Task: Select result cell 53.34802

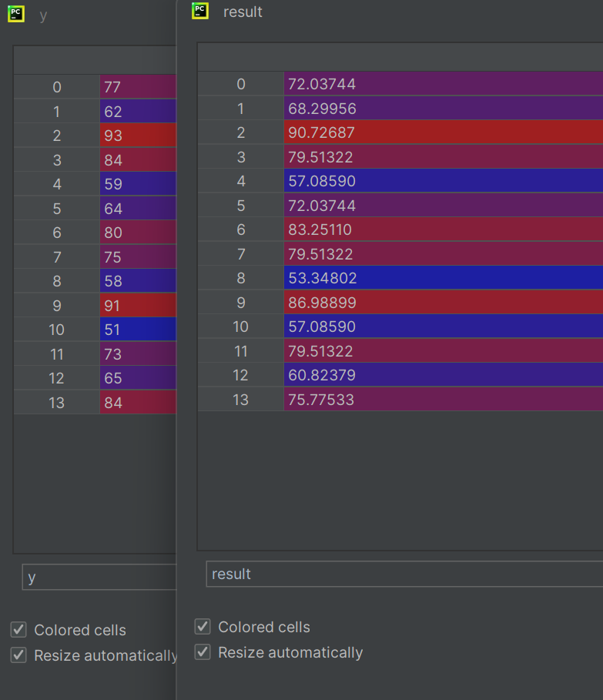Action: (x=444, y=278)
